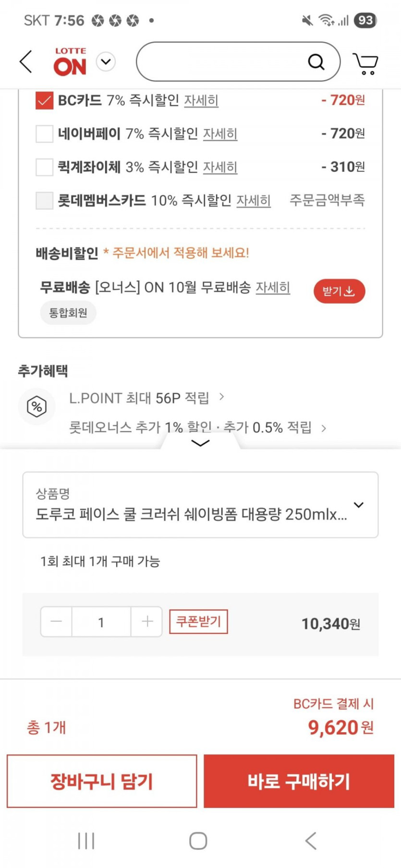Tap the back arrow in the header

(x=26, y=61)
